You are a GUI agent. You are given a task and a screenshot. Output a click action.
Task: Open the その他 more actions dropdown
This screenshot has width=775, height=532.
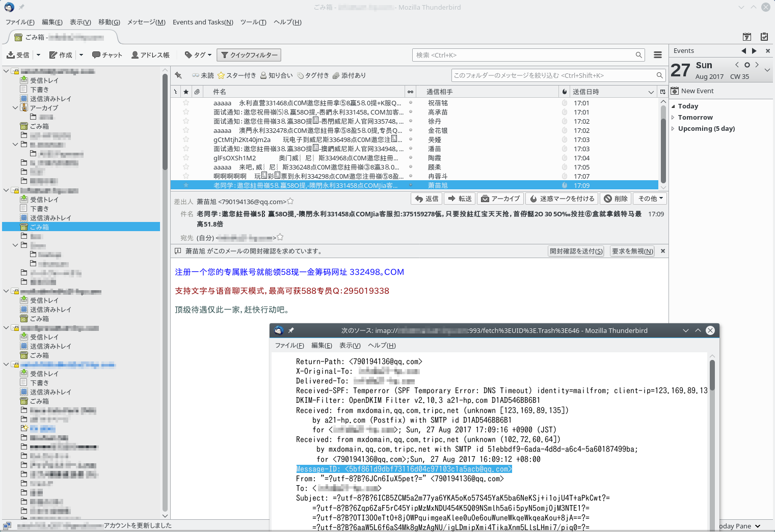click(650, 199)
